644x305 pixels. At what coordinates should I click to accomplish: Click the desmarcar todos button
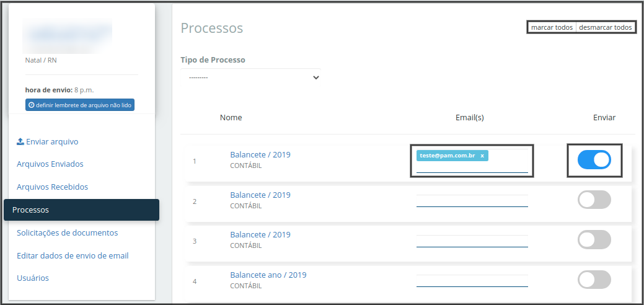click(606, 27)
